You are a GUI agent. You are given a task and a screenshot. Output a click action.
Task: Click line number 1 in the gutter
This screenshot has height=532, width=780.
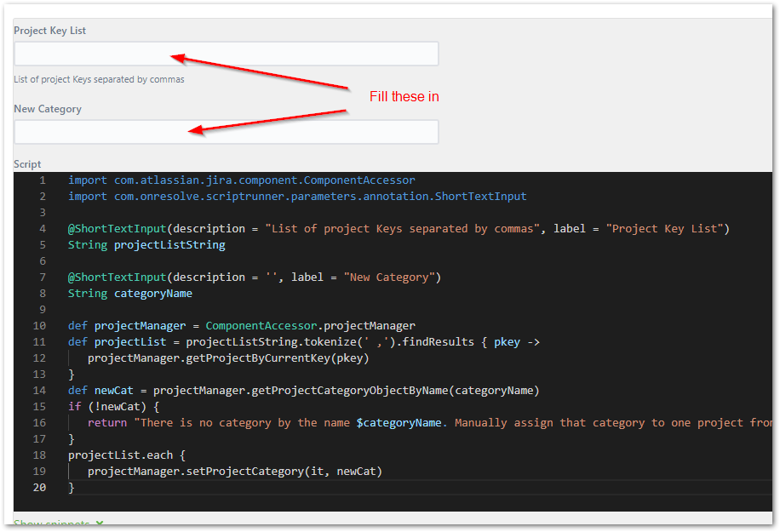pos(43,180)
